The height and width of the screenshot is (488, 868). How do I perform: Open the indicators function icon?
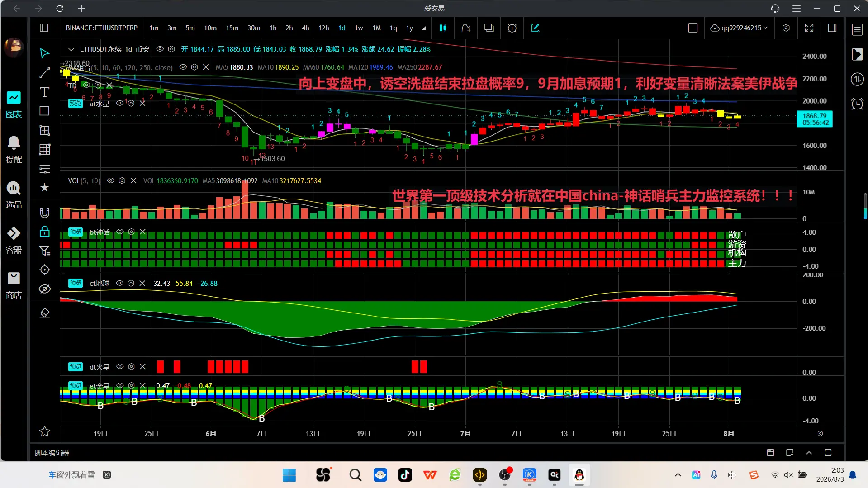[466, 28]
